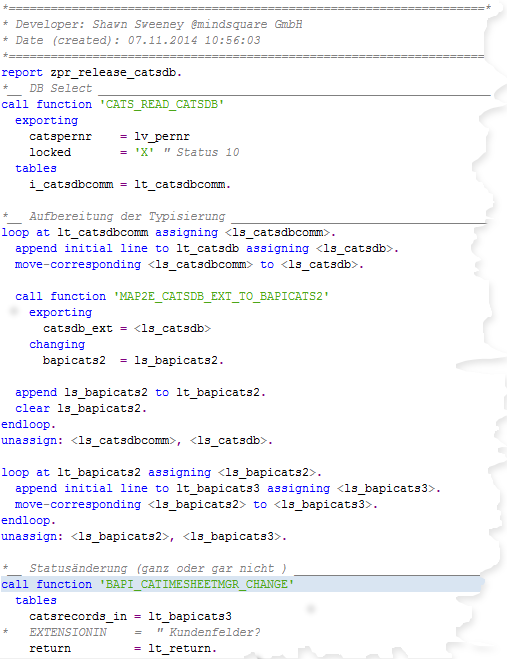Click the Status 10 inline comment
507x659 pixels.
coord(201,152)
